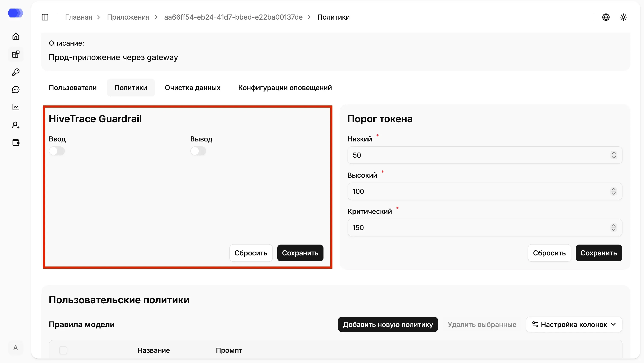Open the API keys sidebar icon
The height and width of the screenshot is (363, 644).
16,72
